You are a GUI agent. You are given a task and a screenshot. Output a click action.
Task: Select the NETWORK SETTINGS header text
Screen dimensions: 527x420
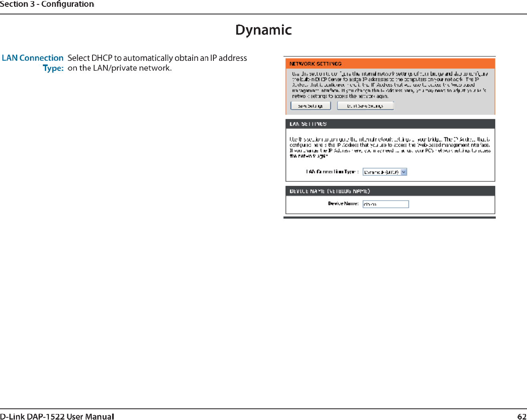coord(316,64)
